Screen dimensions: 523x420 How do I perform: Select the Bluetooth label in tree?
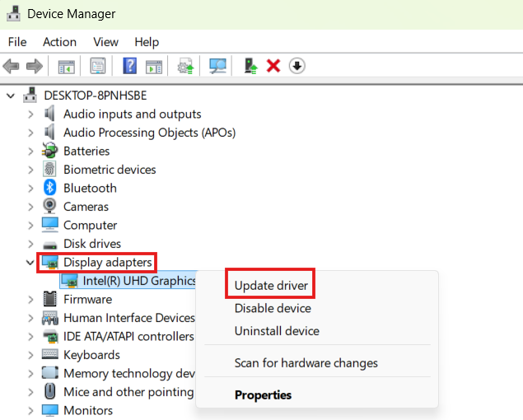(90, 188)
